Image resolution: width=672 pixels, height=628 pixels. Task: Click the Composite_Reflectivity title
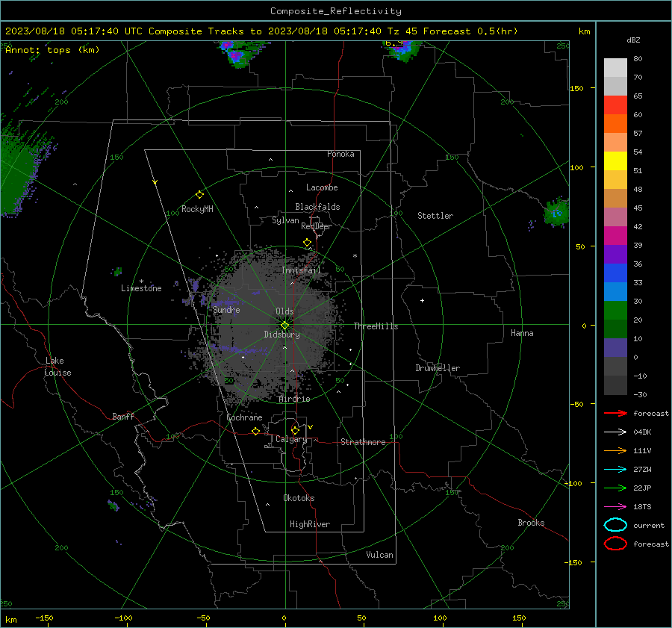click(336, 11)
